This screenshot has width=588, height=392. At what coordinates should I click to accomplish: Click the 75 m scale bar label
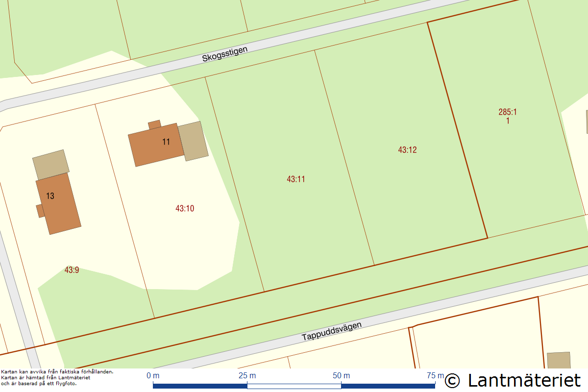(x=435, y=376)
